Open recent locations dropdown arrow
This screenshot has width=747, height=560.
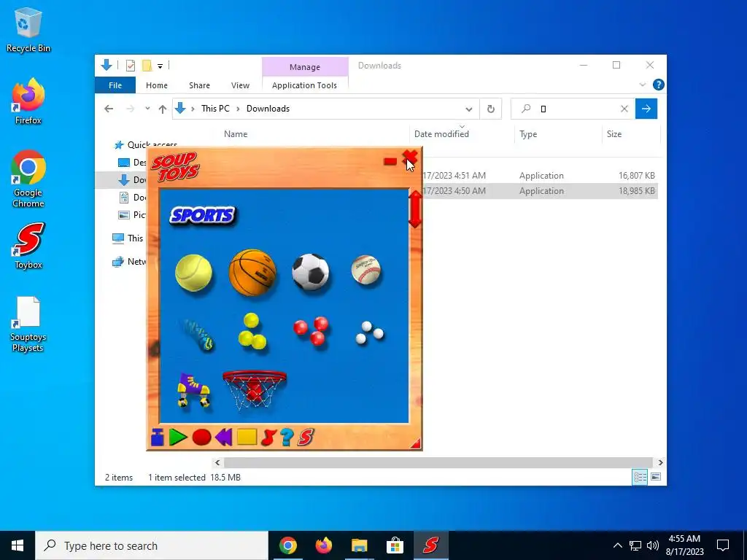[147, 109]
